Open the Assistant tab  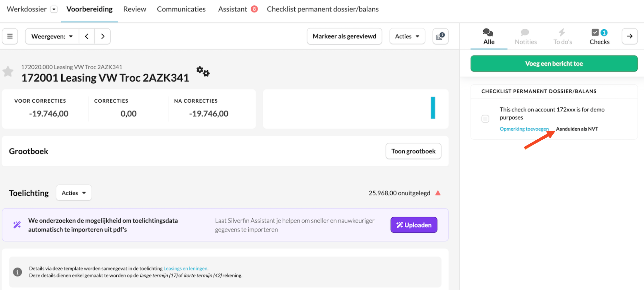[x=233, y=9]
